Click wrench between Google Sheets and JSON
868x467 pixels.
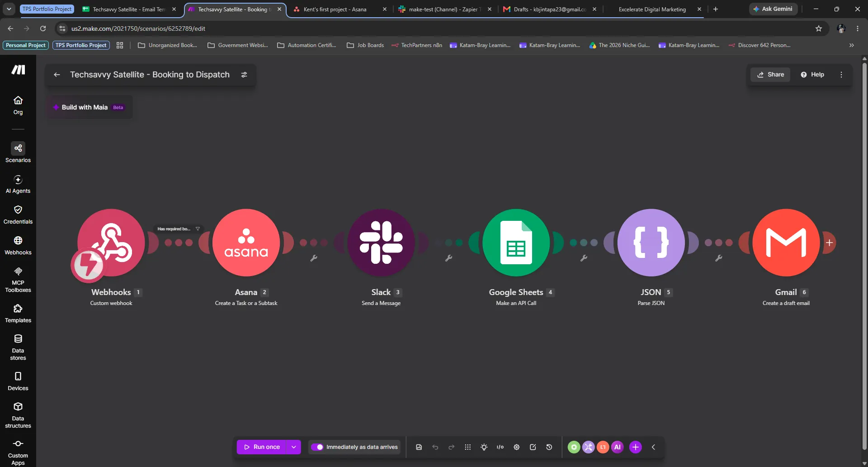[x=584, y=258]
